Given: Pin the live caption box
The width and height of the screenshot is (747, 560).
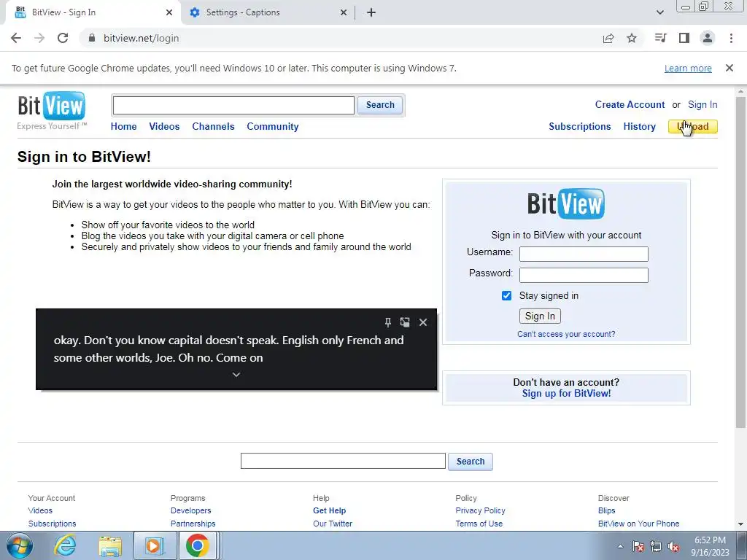Looking at the screenshot, I should [x=388, y=322].
